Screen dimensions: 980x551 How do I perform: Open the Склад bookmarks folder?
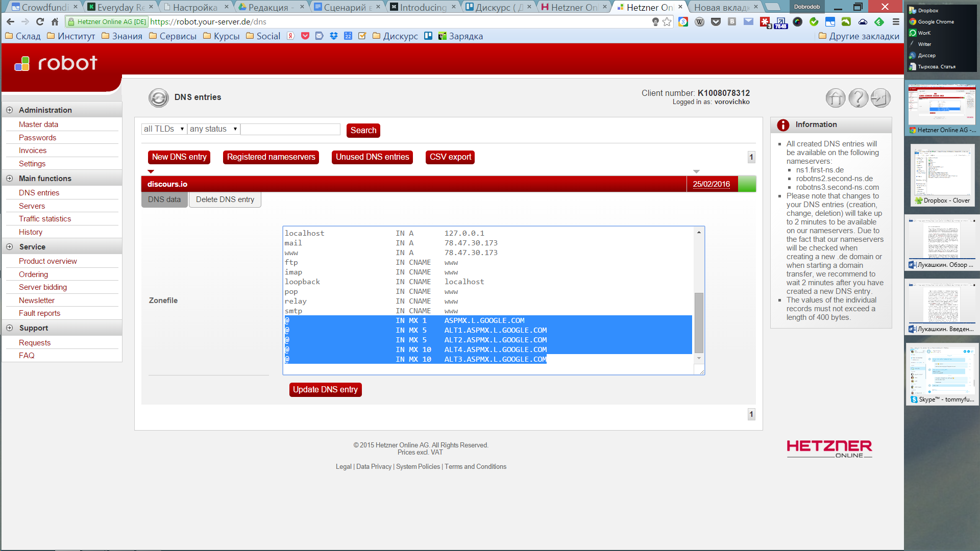point(22,36)
